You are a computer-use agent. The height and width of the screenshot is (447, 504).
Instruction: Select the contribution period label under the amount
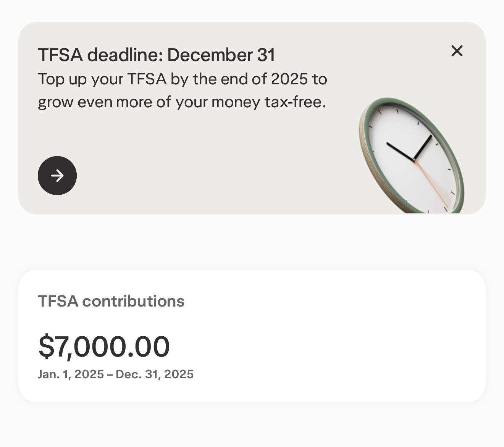(116, 374)
